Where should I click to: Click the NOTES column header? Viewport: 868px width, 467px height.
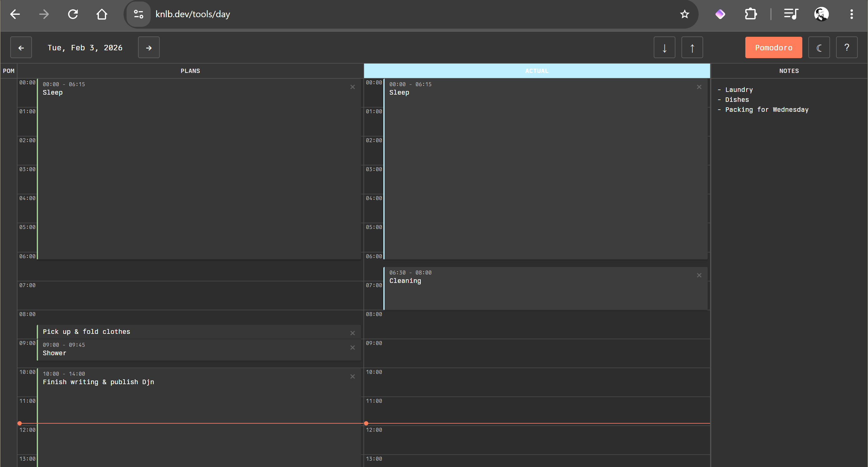tap(788, 71)
